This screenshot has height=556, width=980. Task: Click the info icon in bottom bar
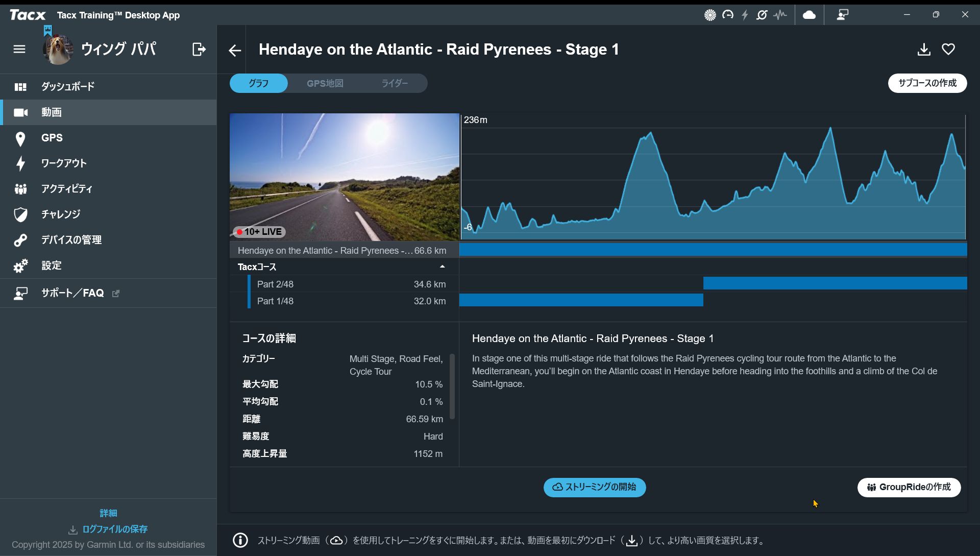tap(240, 540)
